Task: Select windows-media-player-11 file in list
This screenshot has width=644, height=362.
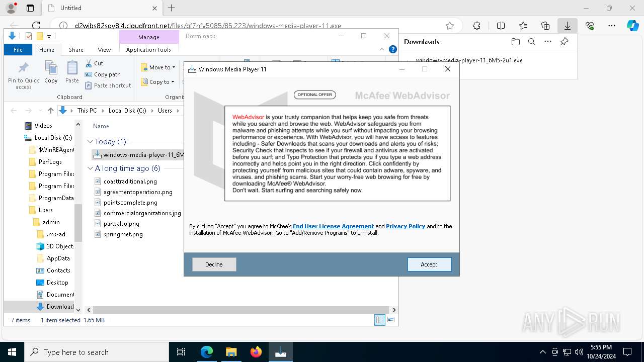Action: (x=138, y=155)
